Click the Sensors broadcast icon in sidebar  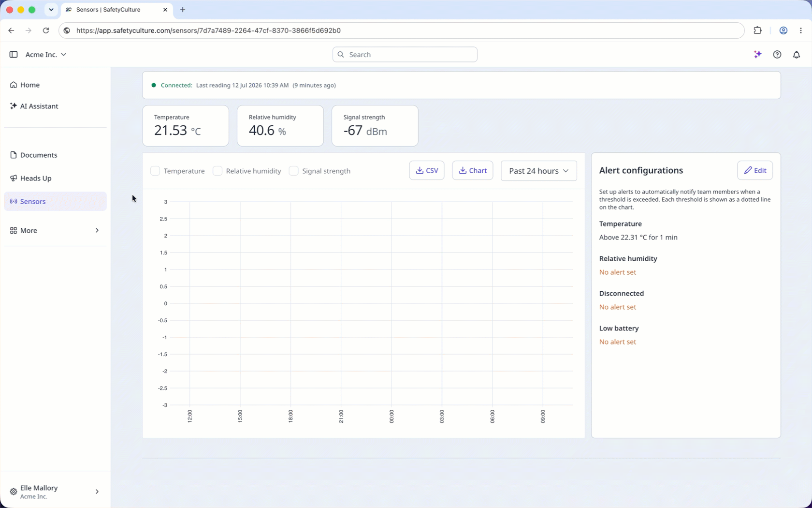14,201
